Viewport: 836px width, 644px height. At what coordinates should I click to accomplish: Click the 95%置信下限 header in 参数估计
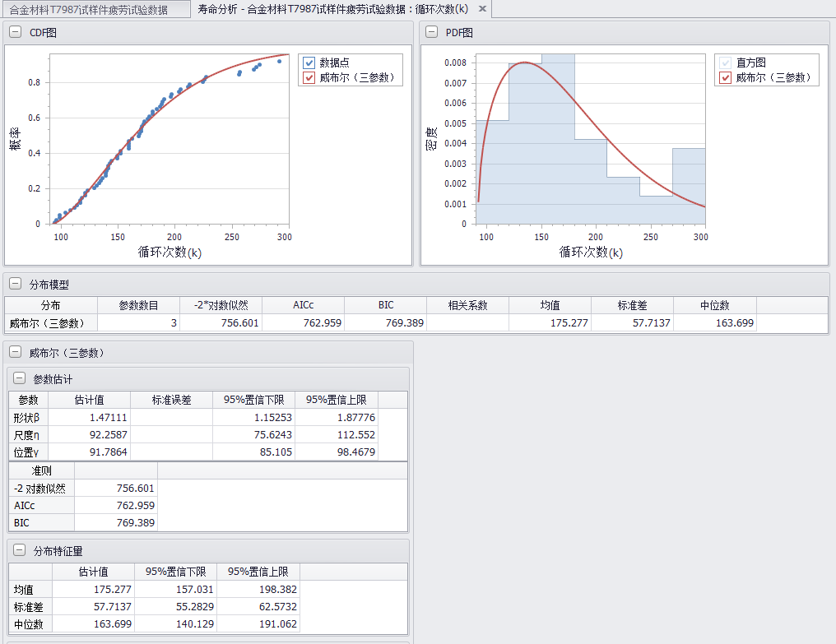[x=253, y=400]
